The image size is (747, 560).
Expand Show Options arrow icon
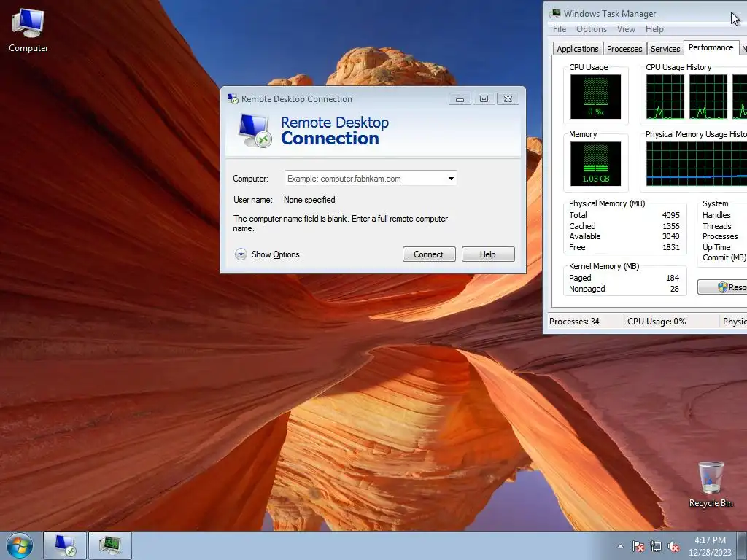[x=241, y=254]
